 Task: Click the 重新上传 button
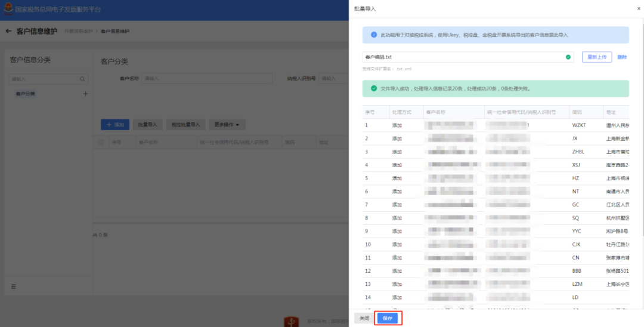[x=597, y=57]
